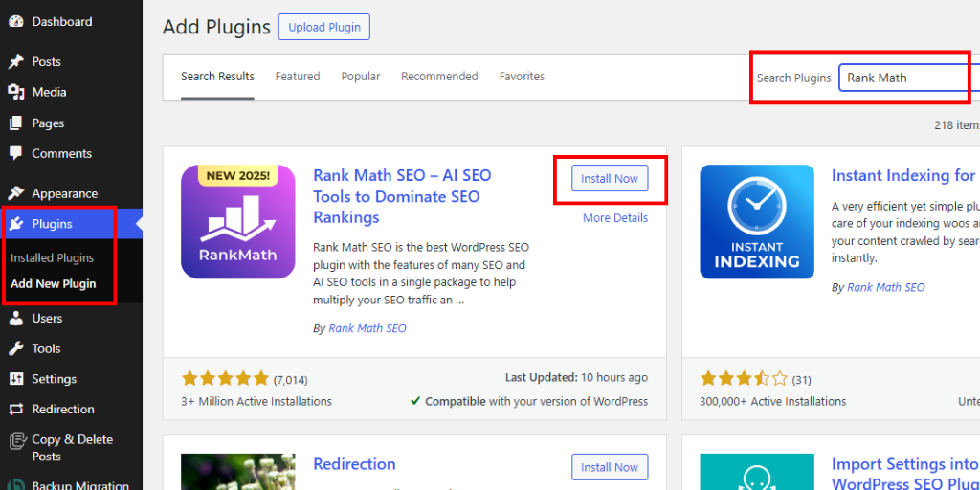
Task: Click the Upload Plugin button
Action: (324, 28)
